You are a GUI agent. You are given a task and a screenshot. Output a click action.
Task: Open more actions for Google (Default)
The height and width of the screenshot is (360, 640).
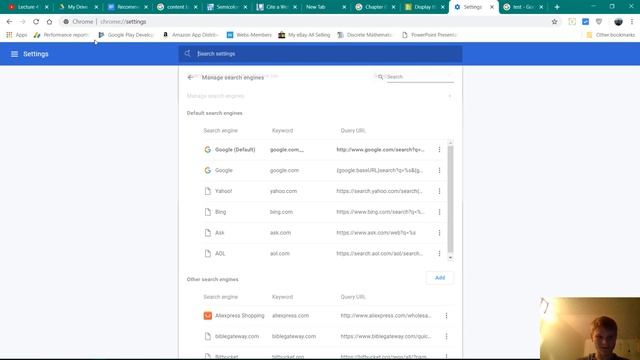pos(439,150)
